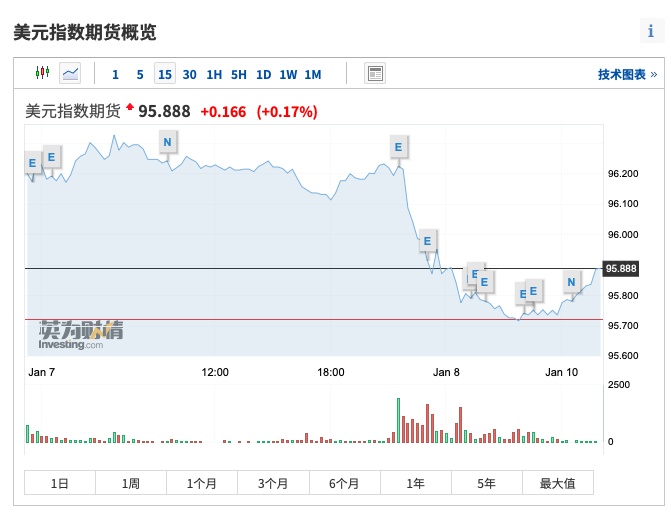Screen dimensions: 671x512
Task: Switch to candlestick chart view
Action: (42, 73)
